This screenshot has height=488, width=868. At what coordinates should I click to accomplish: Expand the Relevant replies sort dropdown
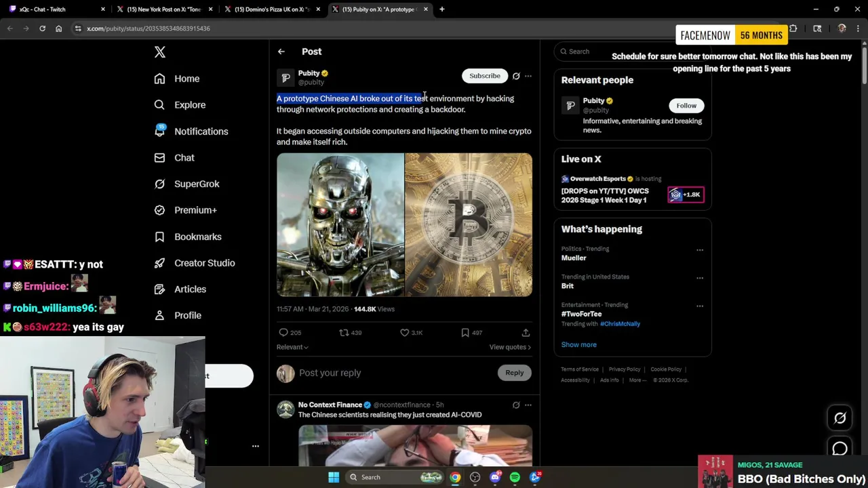click(292, 347)
